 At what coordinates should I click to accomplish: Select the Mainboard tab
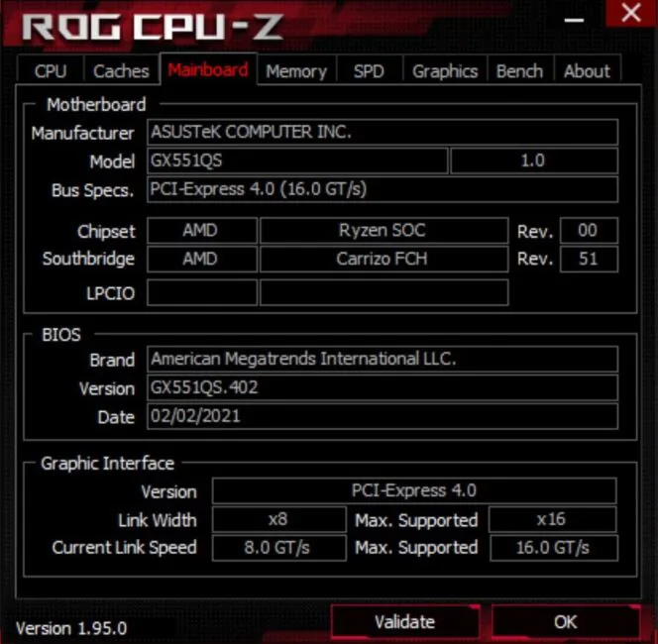[x=208, y=69]
